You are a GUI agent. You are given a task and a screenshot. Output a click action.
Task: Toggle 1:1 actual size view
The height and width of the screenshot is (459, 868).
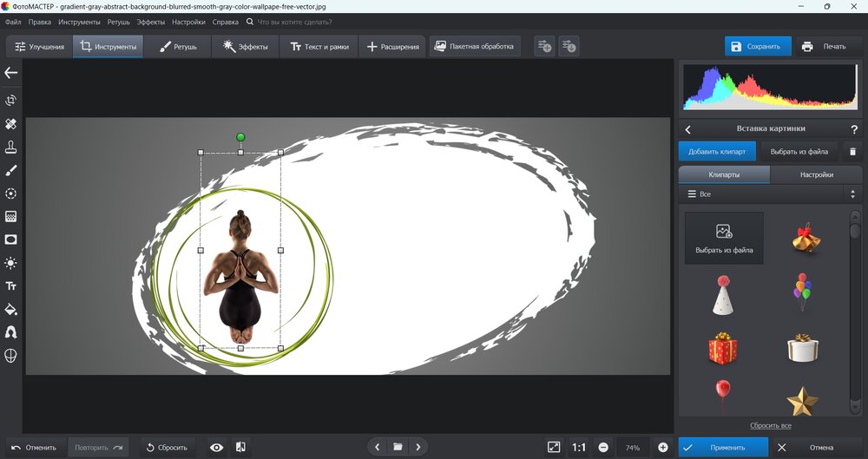(578, 447)
